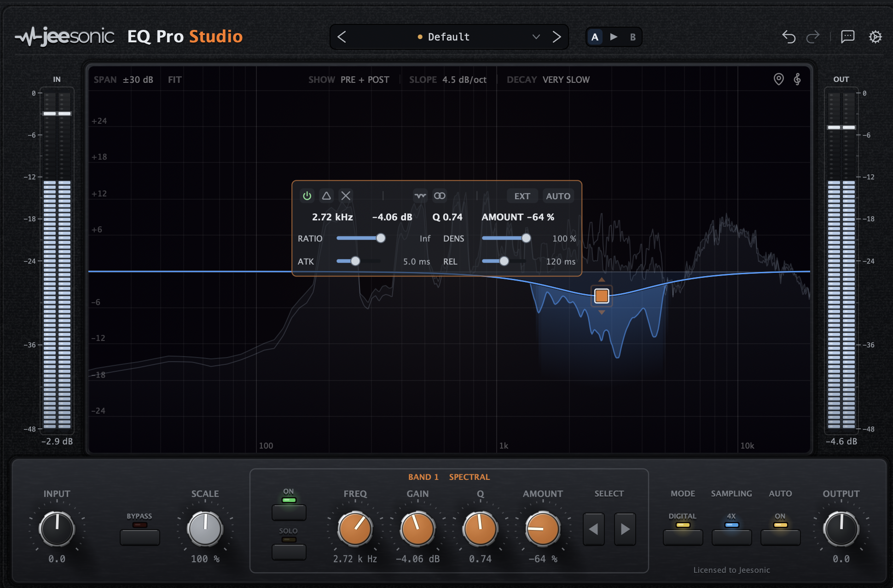Screen dimensions: 893x588
Task: Go to the next preset
Action: click(557, 37)
